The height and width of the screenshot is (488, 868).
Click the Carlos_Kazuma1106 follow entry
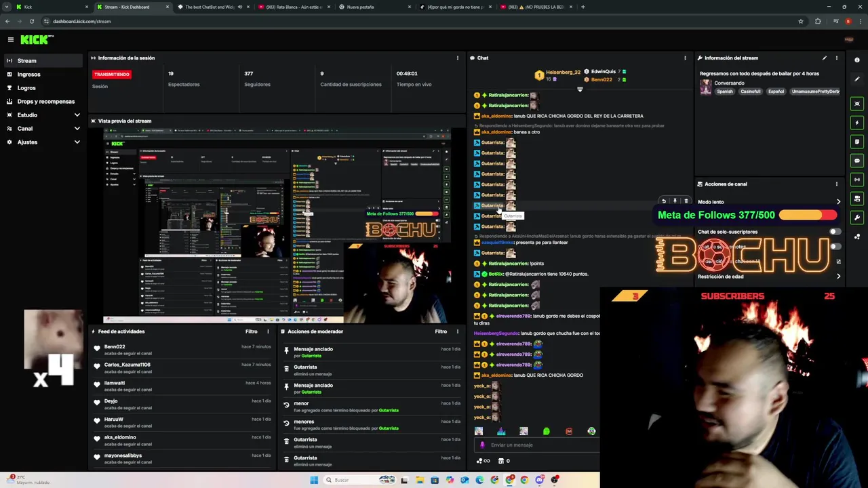pyautogui.click(x=182, y=368)
